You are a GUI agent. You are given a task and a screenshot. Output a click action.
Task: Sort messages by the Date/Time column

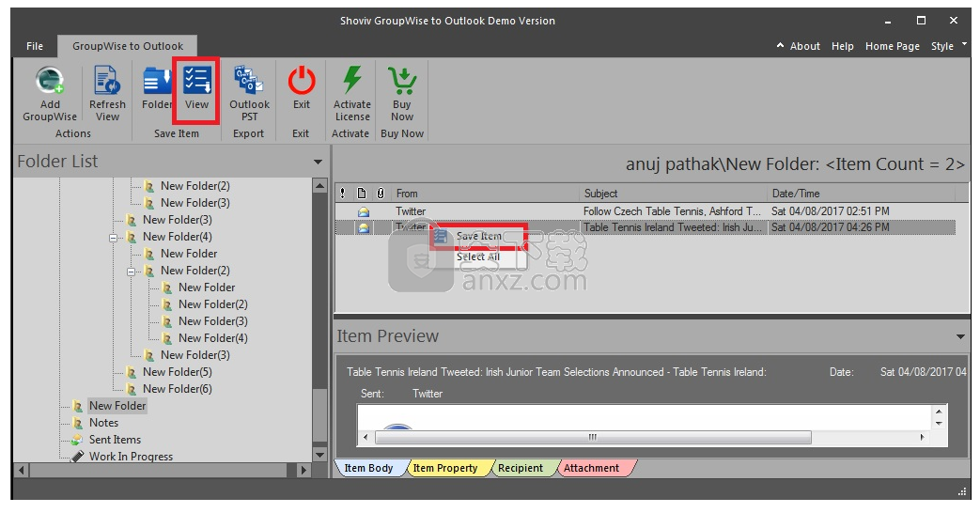pyautogui.click(x=862, y=194)
